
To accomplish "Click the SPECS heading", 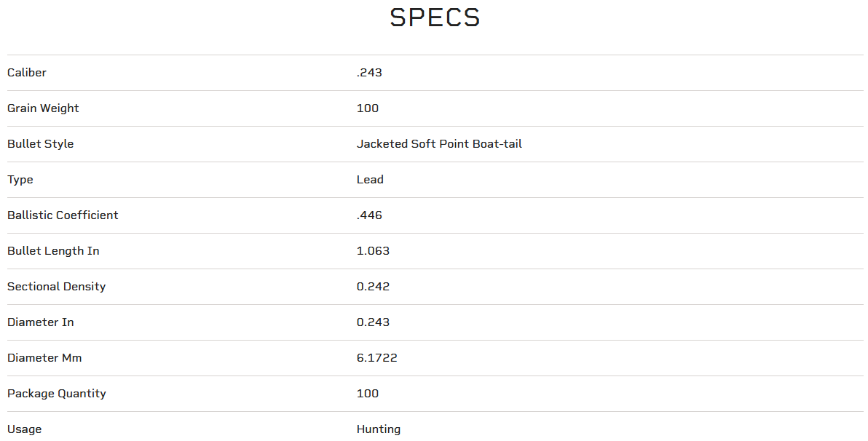I will (x=435, y=18).
